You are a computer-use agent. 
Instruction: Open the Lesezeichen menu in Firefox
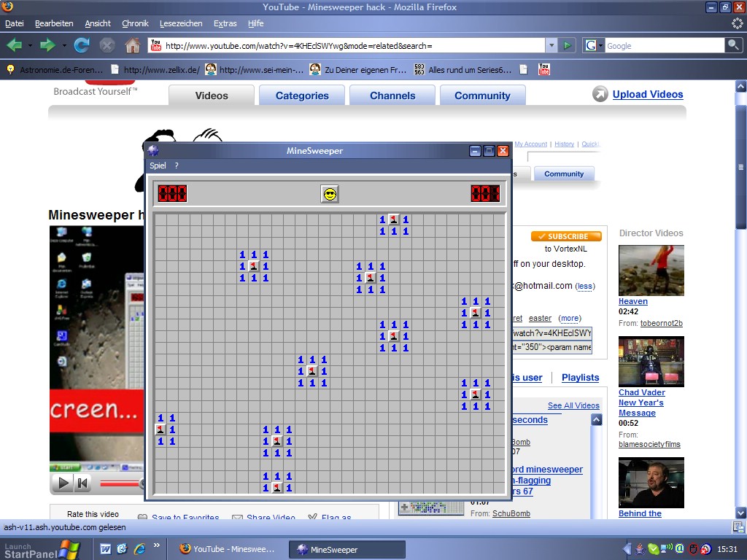coord(181,23)
